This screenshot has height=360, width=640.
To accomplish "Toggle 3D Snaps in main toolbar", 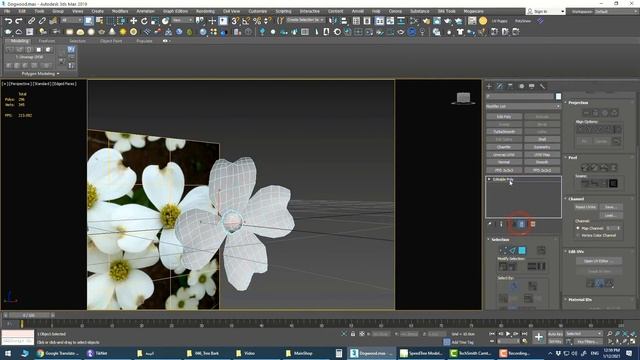I will tap(236, 20).
